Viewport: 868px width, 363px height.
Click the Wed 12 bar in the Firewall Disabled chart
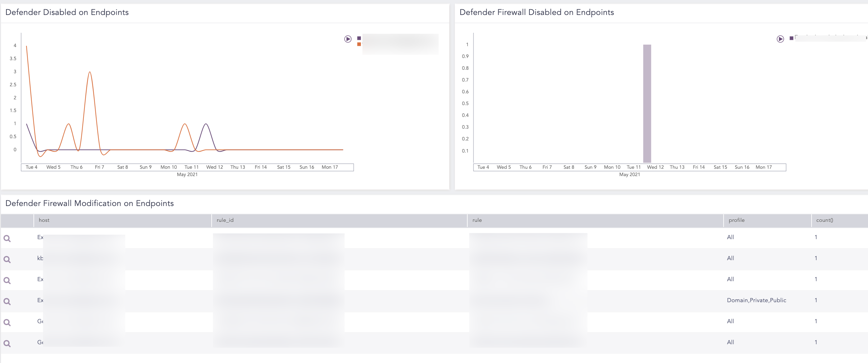(x=647, y=103)
